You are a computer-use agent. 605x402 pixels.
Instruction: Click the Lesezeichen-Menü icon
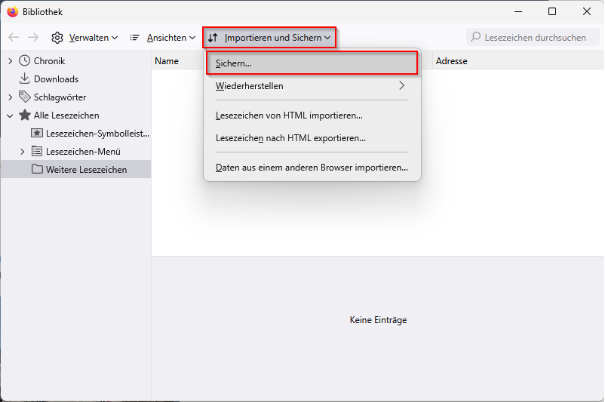coord(37,151)
